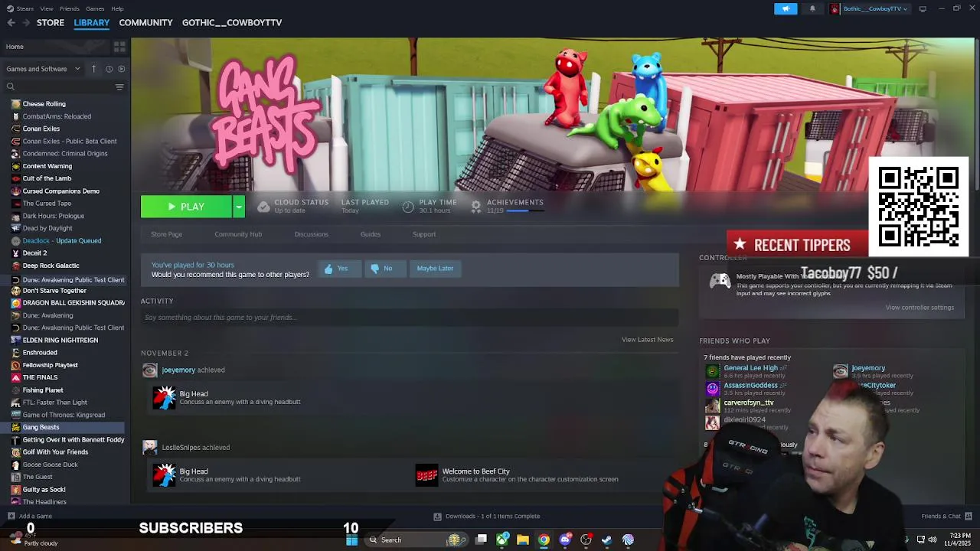Open the notifications bell
The width and height of the screenshot is (980, 551).
point(812,8)
